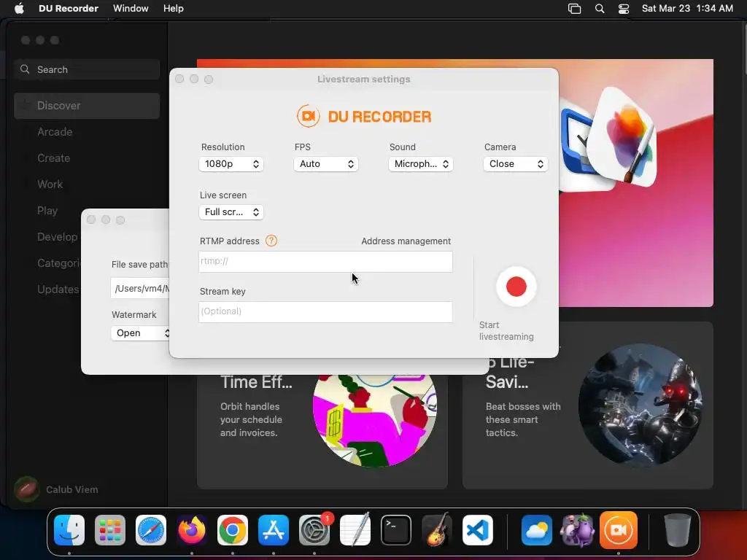747x560 pixels.
Task: Open the DU Recorder menu
Action: pos(68,8)
